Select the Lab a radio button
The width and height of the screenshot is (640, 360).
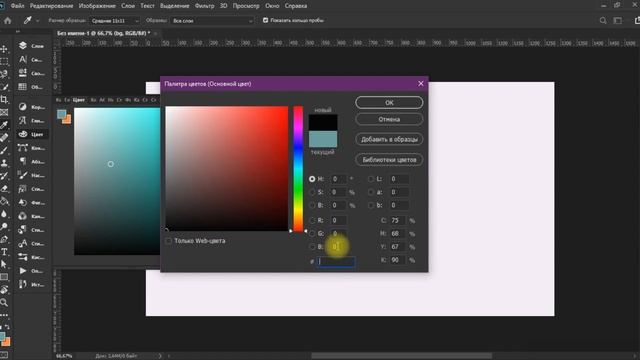371,192
